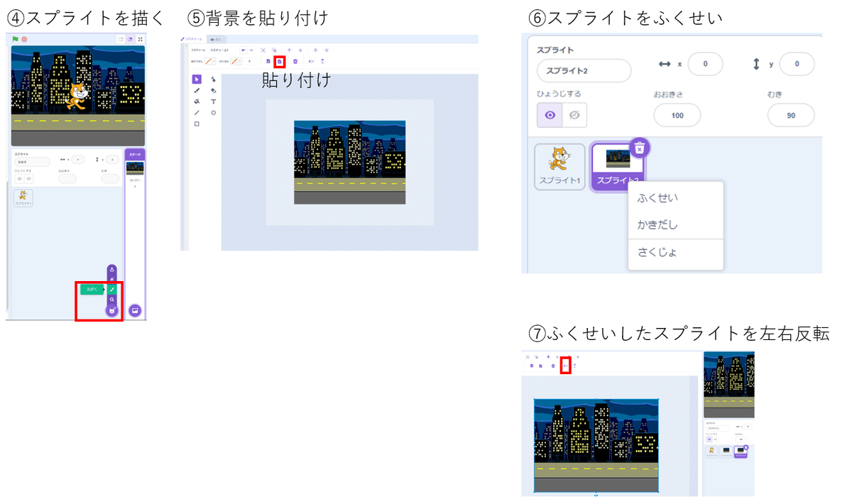Choose ふくせい (duplicate) from context menu
This screenshot has width=852, height=504.
(658, 197)
